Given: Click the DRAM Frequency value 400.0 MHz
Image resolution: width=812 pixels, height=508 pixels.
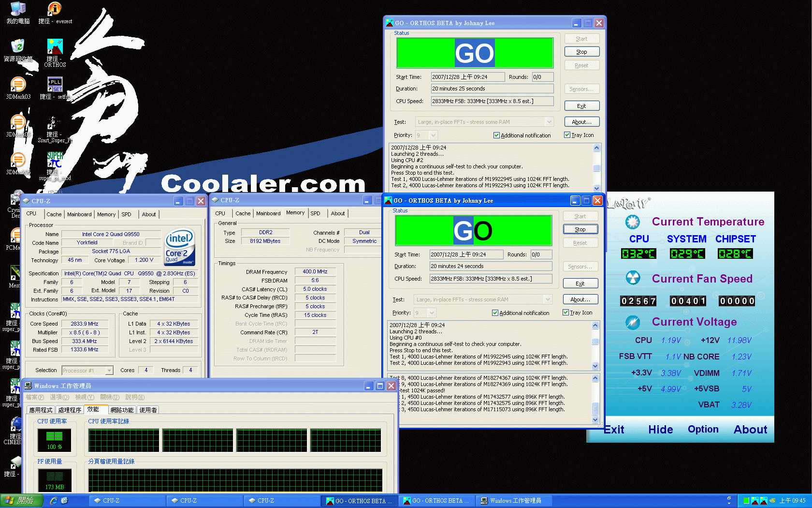Looking at the screenshot, I should point(315,272).
